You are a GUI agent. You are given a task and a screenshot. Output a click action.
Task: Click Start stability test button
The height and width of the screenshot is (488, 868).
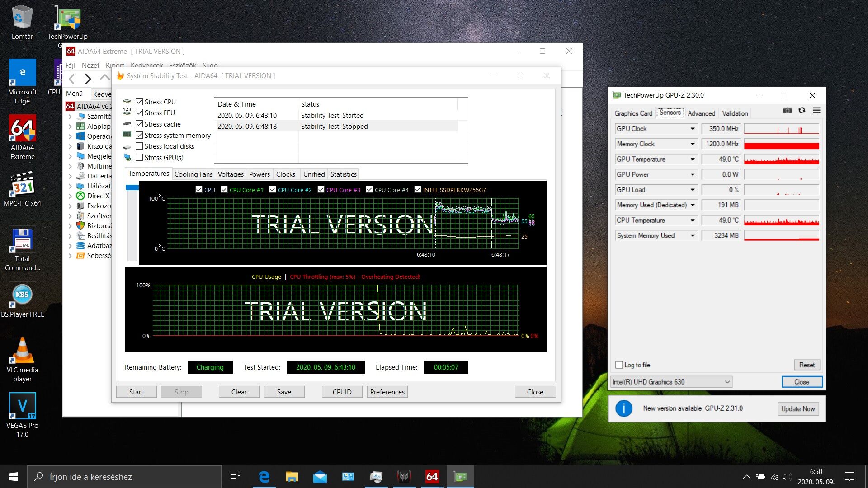(136, 392)
